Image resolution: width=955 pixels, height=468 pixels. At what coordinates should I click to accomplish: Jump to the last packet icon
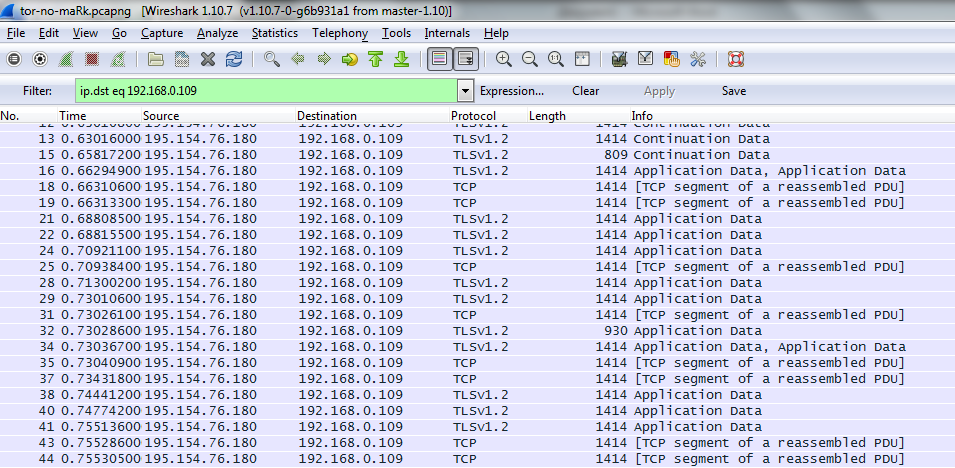click(x=401, y=59)
